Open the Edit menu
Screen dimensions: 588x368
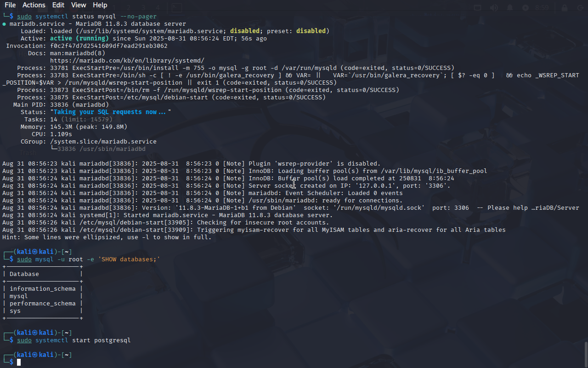point(58,5)
